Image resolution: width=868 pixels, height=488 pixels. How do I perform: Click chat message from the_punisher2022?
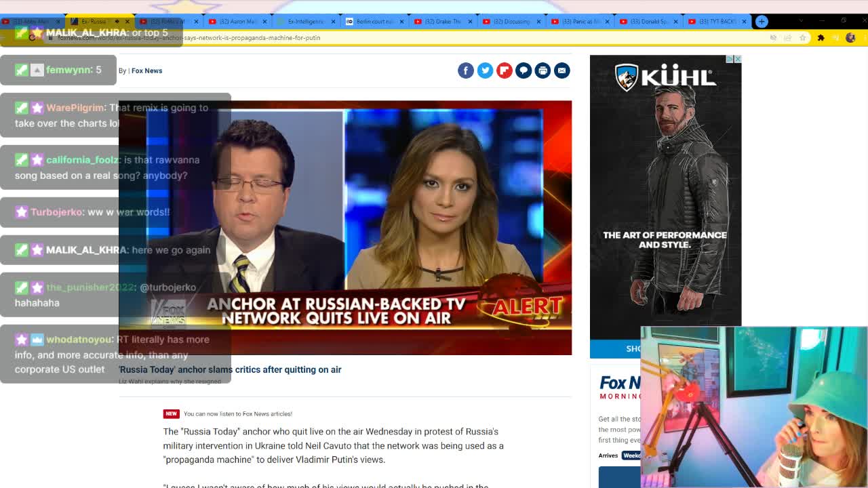coord(115,295)
